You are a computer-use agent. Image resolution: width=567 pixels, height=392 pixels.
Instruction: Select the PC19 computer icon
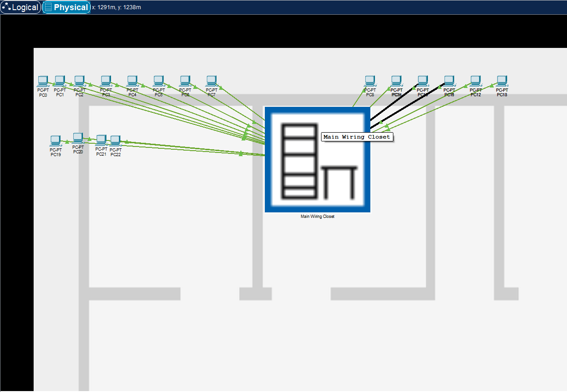tap(55, 141)
